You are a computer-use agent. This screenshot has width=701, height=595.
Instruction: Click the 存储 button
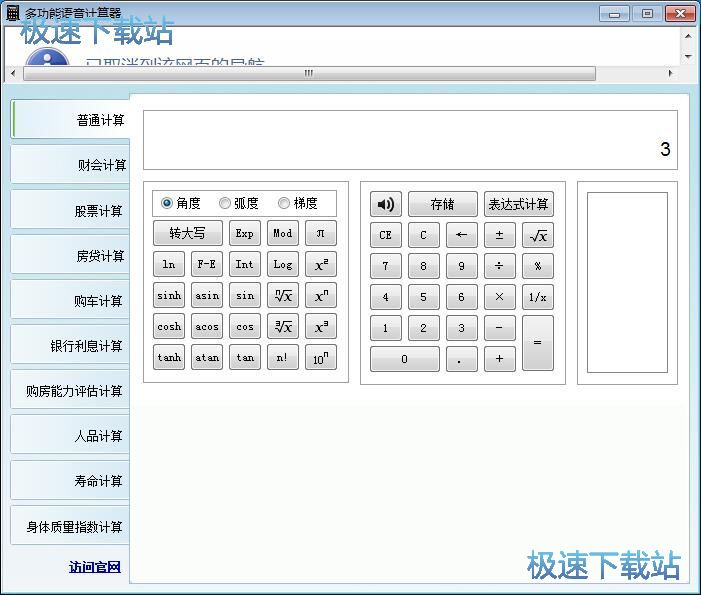pyautogui.click(x=443, y=204)
